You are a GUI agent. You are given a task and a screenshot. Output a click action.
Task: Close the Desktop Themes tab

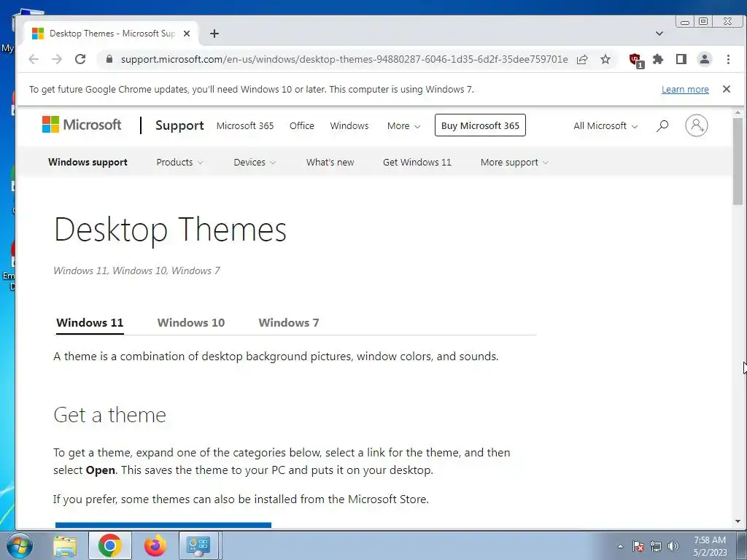(187, 34)
